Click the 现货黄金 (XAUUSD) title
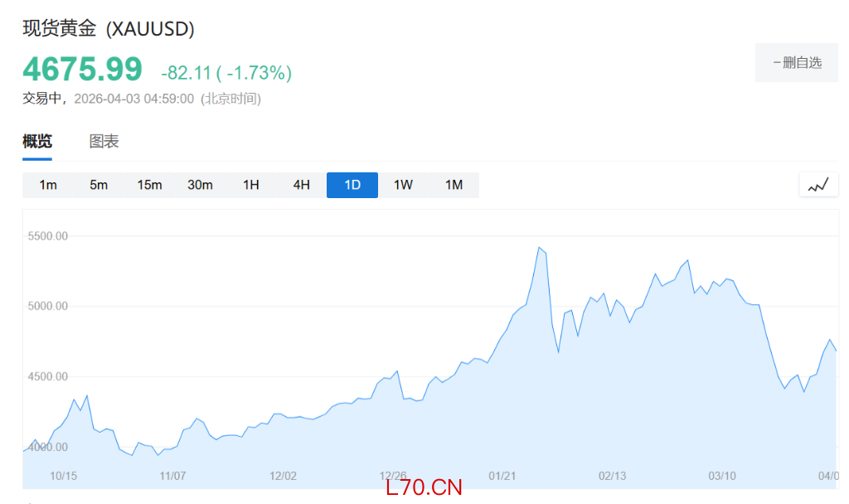The width and height of the screenshot is (849, 504). tap(109, 29)
